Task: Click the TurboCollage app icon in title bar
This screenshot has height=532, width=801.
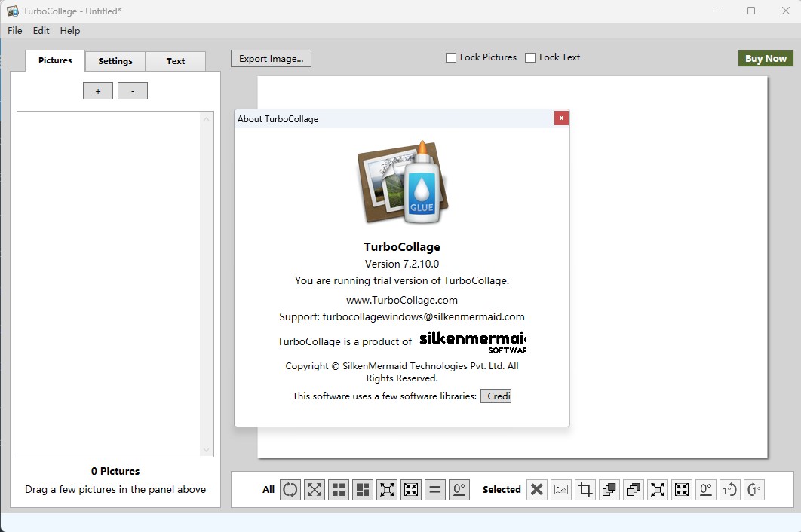Action: (13, 11)
